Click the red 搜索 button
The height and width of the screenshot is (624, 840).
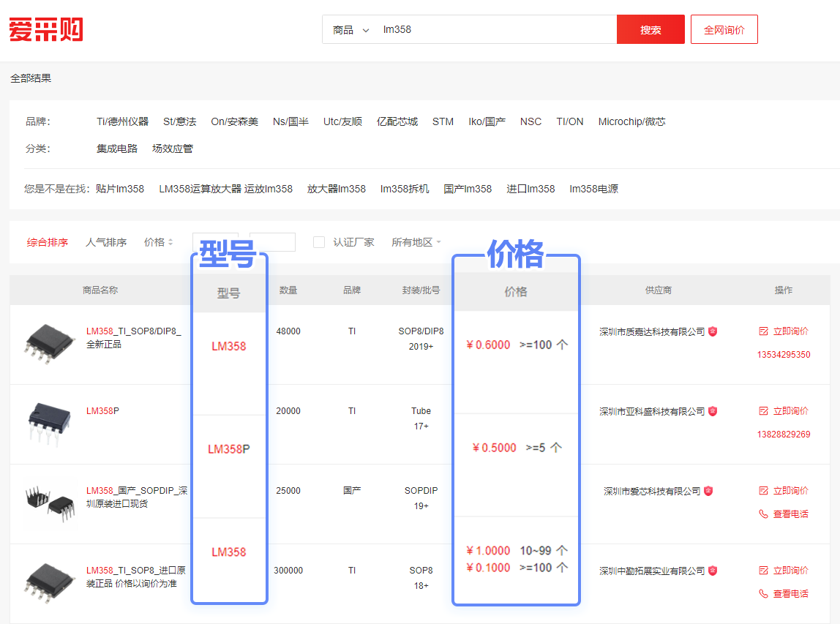650,29
